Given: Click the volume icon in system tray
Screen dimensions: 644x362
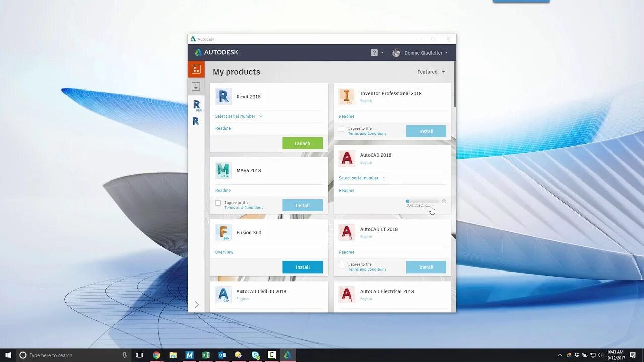Looking at the screenshot, I should pyautogui.click(x=600, y=355).
